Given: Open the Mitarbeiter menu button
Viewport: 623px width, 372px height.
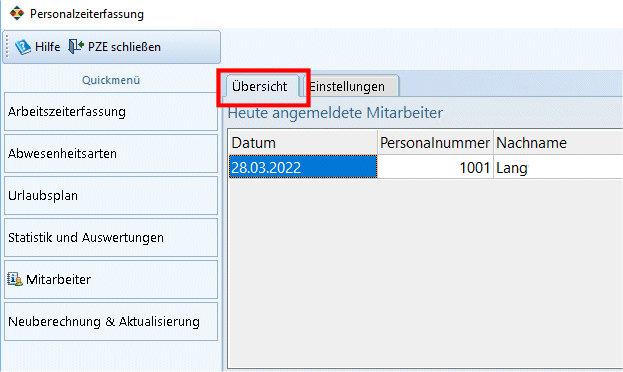Looking at the screenshot, I should click(x=111, y=279).
